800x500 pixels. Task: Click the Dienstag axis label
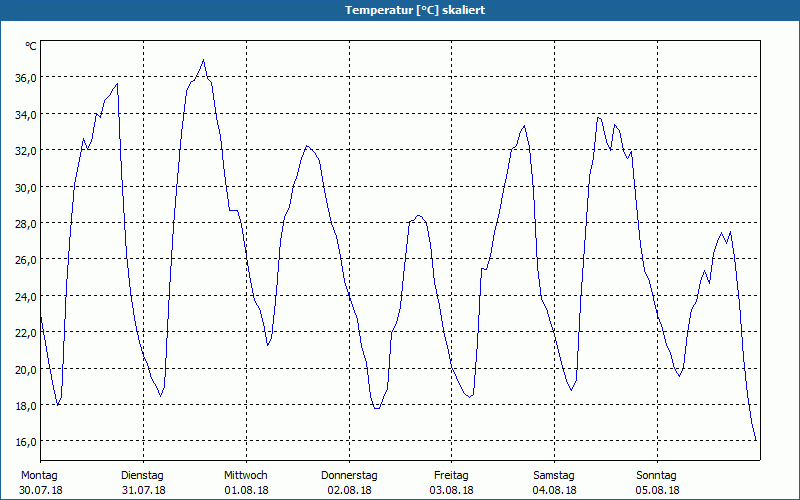point(142,476)
